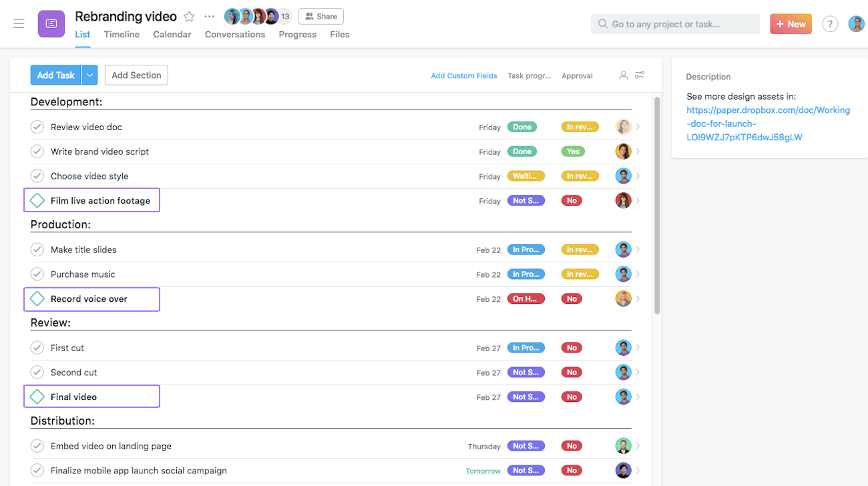The height and width of the screenshot is (486, 868).
Task: Click the Add Custom Fields link
Action: point(464,75)
